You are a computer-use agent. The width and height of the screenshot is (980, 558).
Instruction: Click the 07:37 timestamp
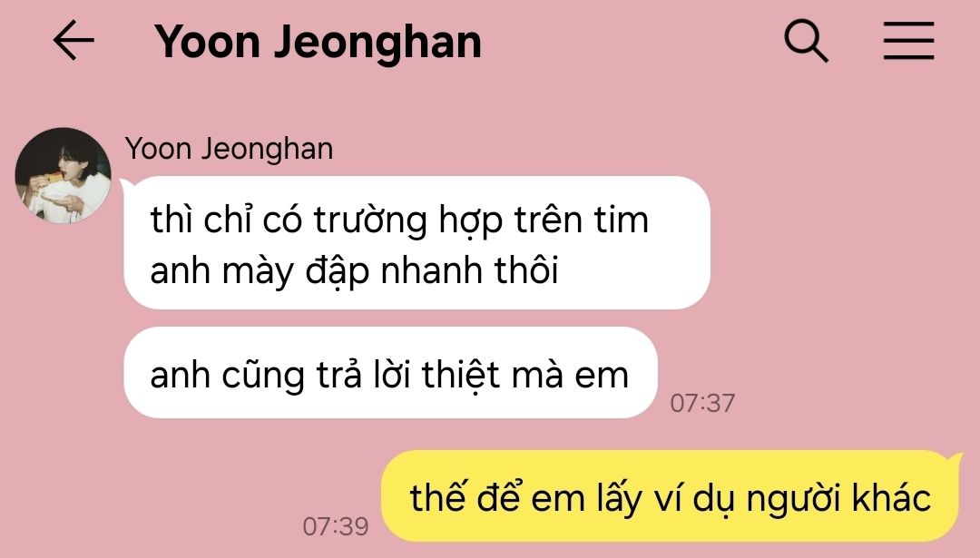[x=702, y=403]
